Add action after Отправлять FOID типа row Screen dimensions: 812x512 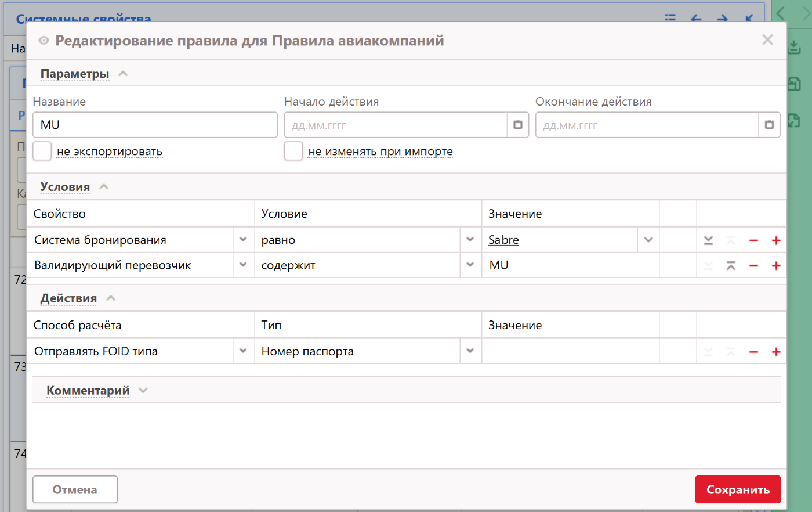776,352
